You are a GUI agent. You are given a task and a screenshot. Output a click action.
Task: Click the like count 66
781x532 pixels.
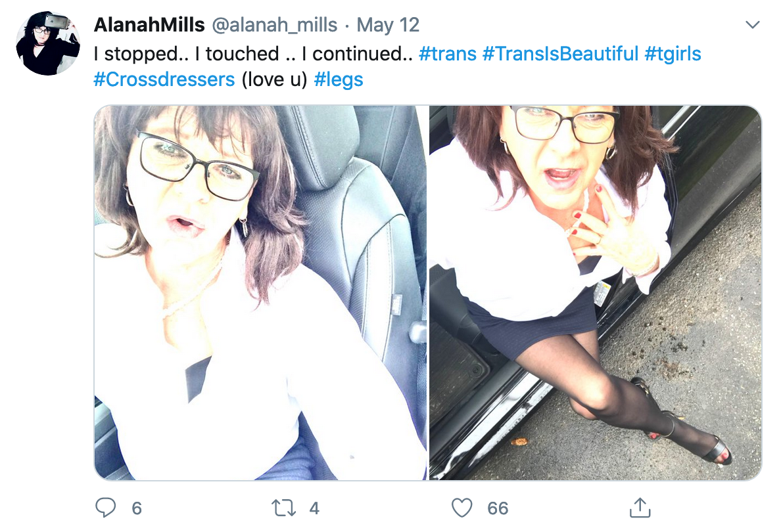[x=498, y=508]
